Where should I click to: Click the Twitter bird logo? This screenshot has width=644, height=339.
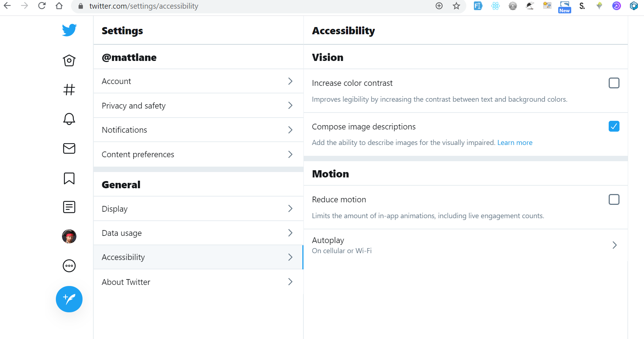pos(69,30)
